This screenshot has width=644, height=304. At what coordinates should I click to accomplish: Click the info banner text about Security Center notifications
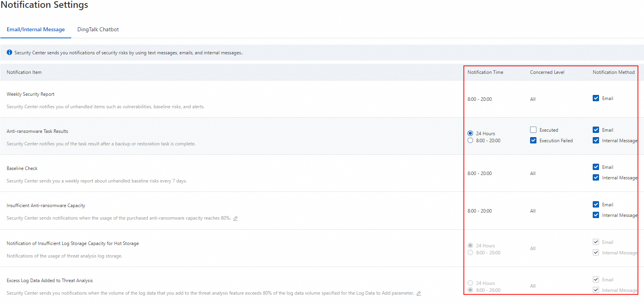(x=129, y=53)
